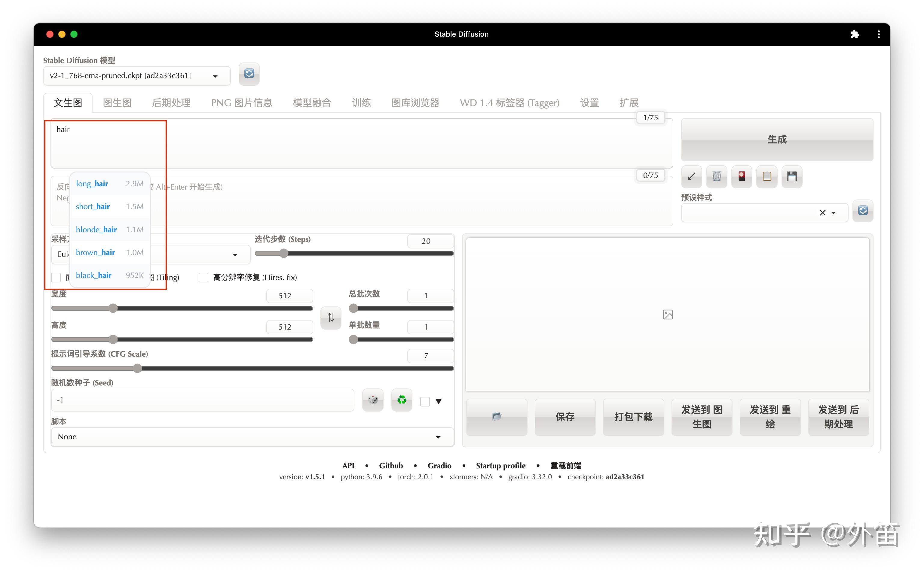
Task: Enable Hires. fix checkbox
Action: [204, 278]
